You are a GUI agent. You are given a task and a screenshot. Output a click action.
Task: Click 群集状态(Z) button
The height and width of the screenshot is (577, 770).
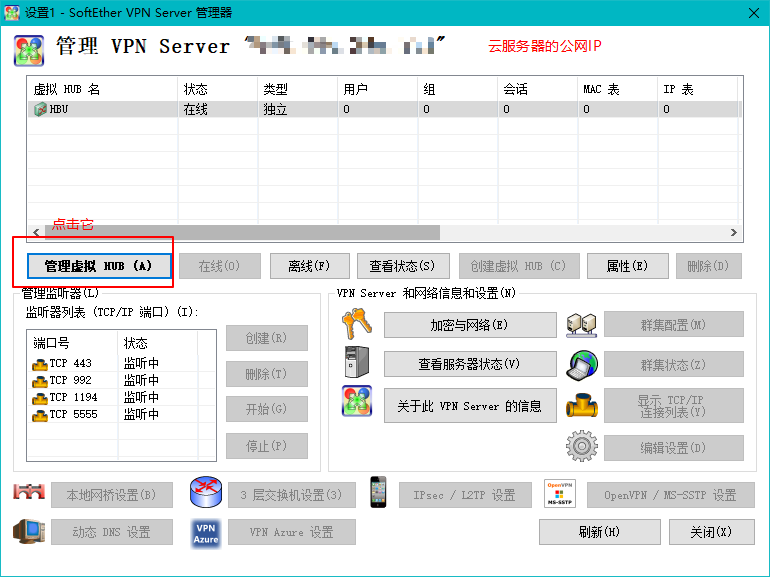(x=674, y=364)
